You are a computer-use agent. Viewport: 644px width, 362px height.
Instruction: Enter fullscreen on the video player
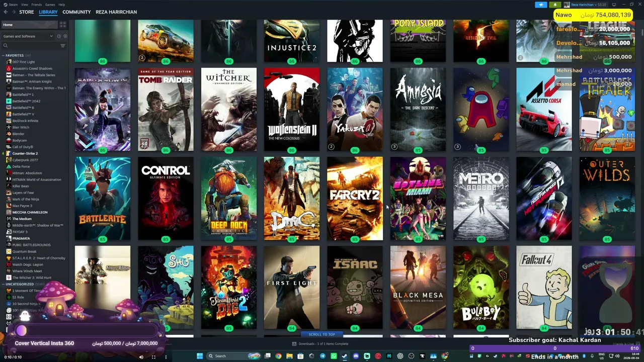[153, 357]
